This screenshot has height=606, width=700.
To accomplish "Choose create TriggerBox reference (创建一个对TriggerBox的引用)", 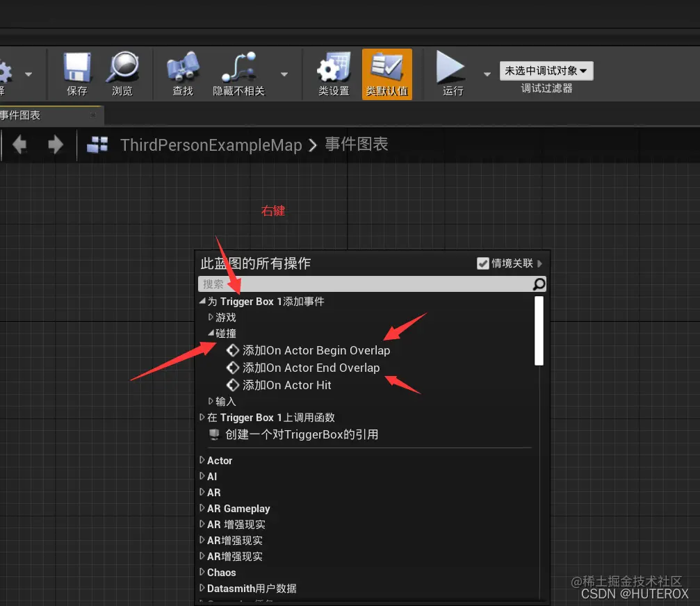I will coord(301,434).
